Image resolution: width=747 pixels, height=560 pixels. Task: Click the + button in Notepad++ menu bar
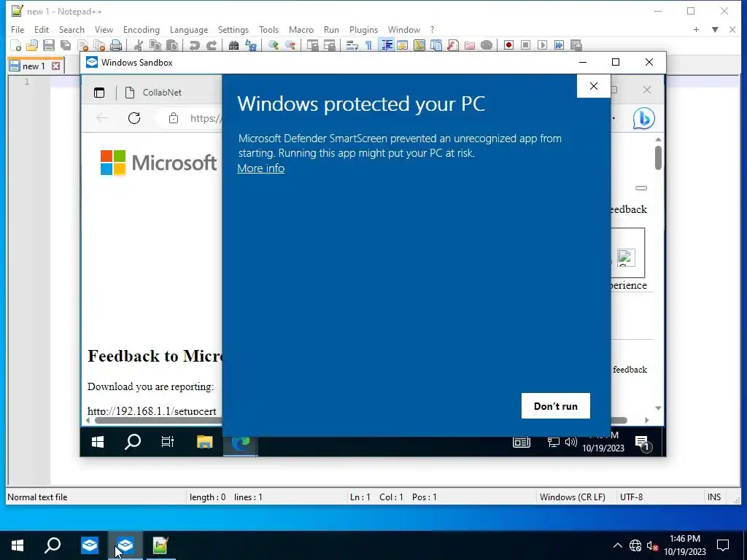point(696,29)
